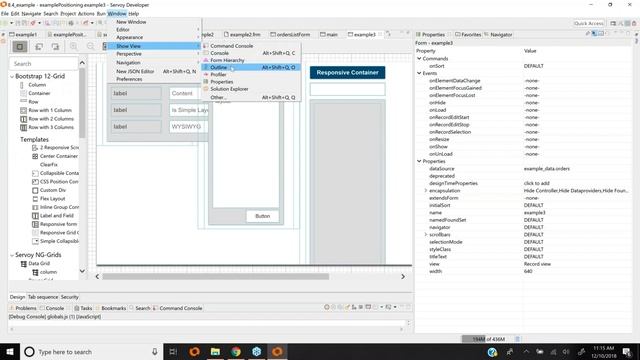Run garbage collector trash icon
The width and height of the screenshot is (640, 360).
[518, 339]
